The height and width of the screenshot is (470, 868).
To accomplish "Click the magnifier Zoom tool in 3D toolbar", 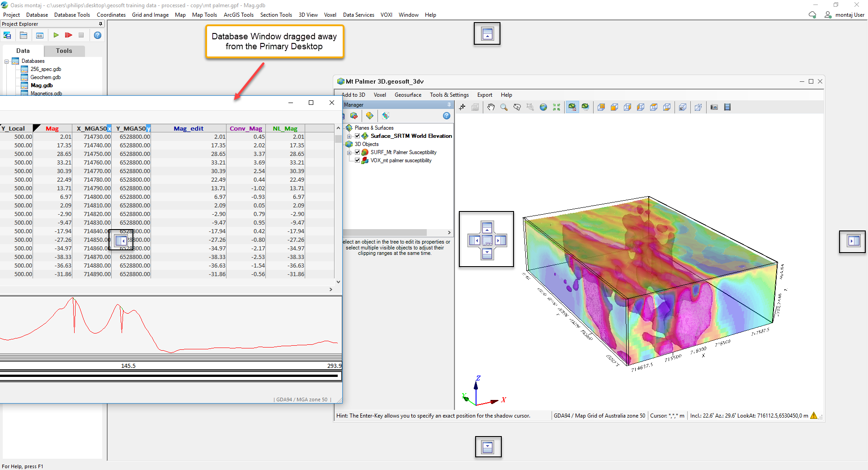I will 504,107.
